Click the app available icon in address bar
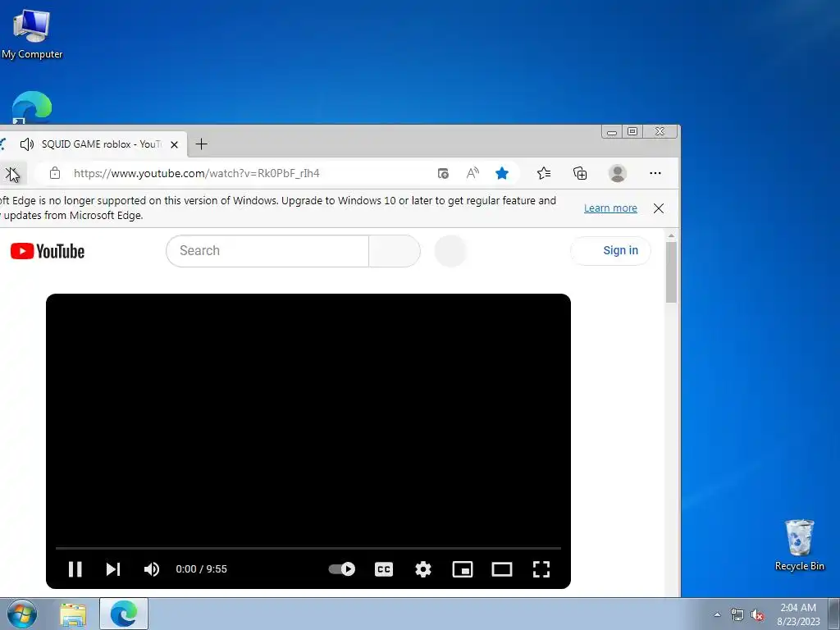The height and width of the screenshot is (630, 840). [x=443, y=173]
